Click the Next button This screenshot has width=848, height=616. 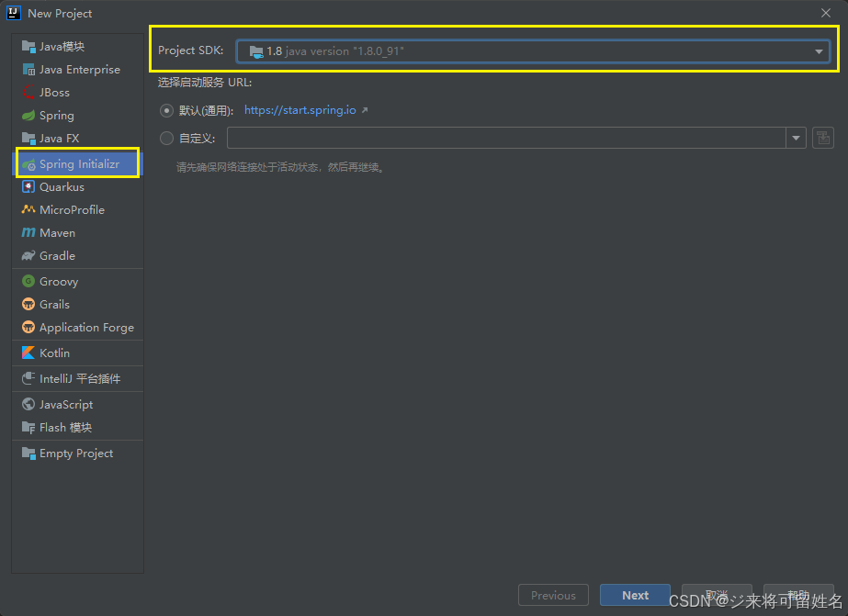(635, 595)
